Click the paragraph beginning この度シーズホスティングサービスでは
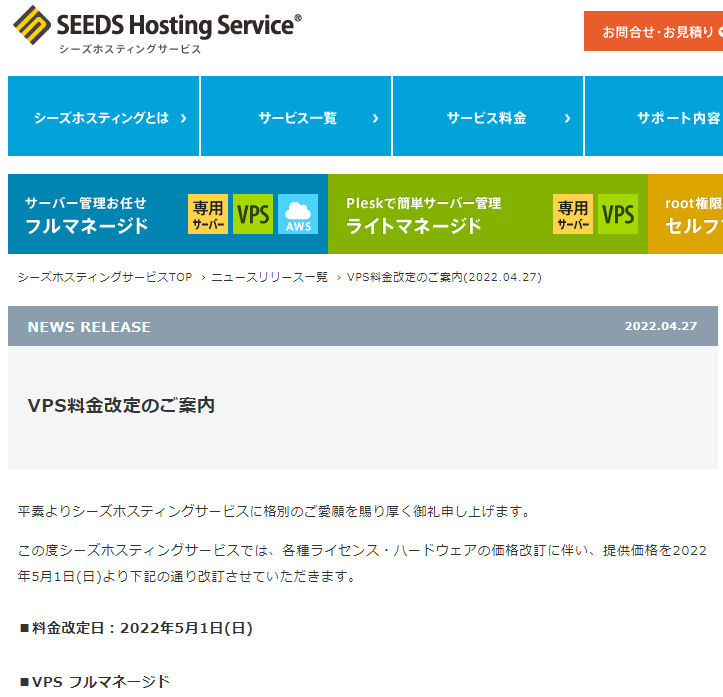 pos(362,563)
